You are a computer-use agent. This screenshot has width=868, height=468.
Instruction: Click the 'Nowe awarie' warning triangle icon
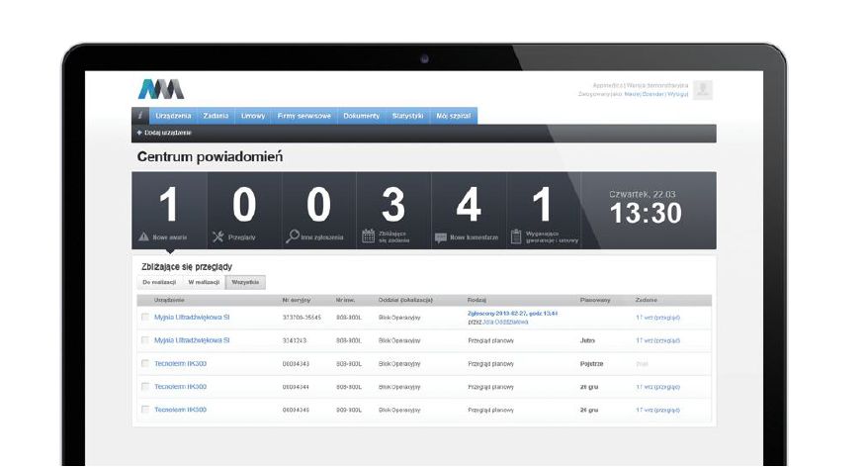coord(143,236)
